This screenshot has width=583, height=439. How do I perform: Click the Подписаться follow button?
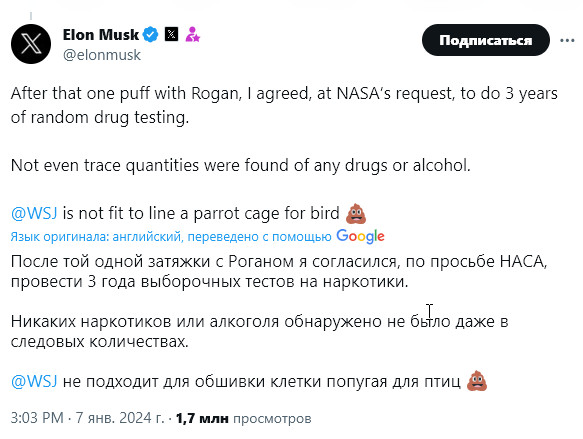coord(486,40)
